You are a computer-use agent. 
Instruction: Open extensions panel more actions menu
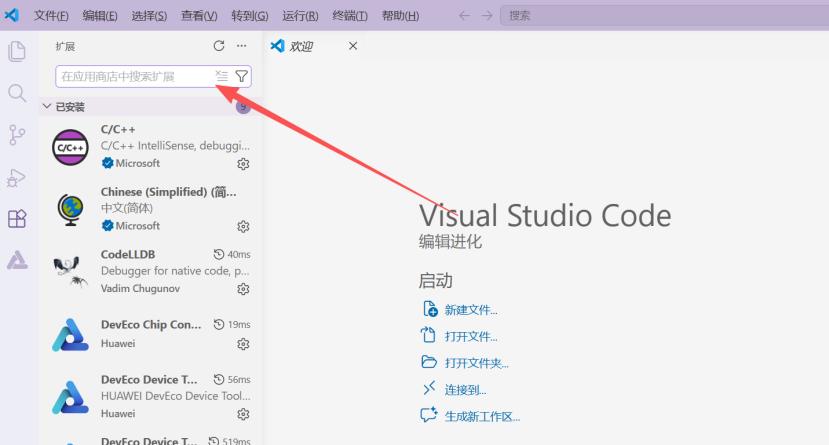click(x=242, y=46)
